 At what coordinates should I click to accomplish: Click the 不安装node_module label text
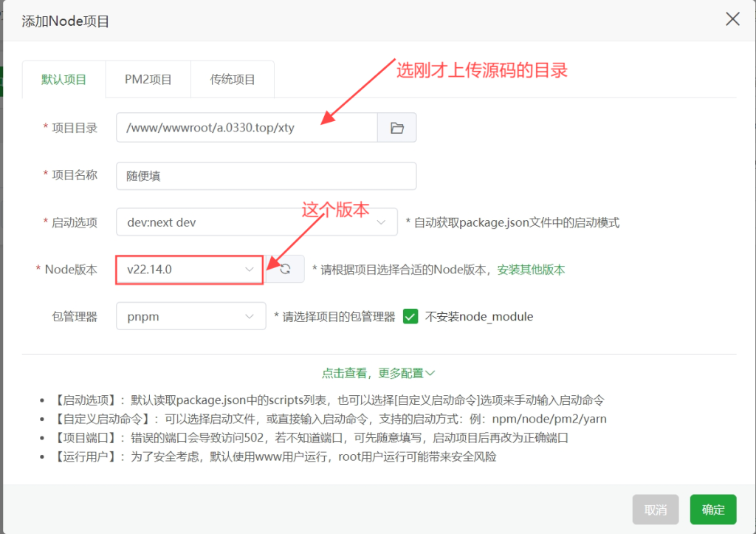[x=479, y=317]
